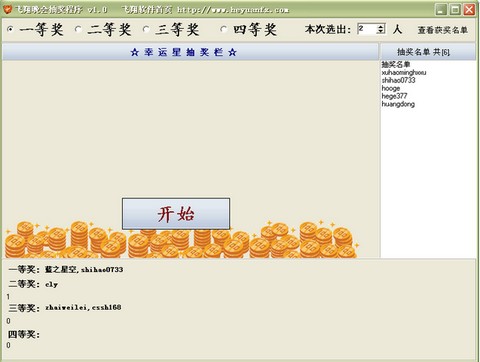Select hooge in the lottery list
The width and height of the screenshot is (480, 362).
pos(391,88)
